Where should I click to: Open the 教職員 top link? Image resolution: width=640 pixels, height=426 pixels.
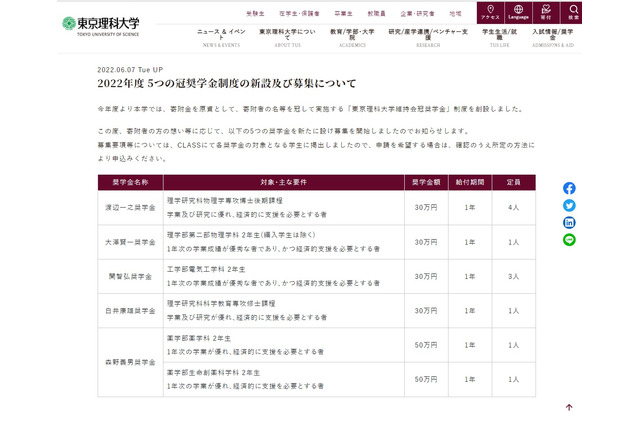click(x=376, y=13)
